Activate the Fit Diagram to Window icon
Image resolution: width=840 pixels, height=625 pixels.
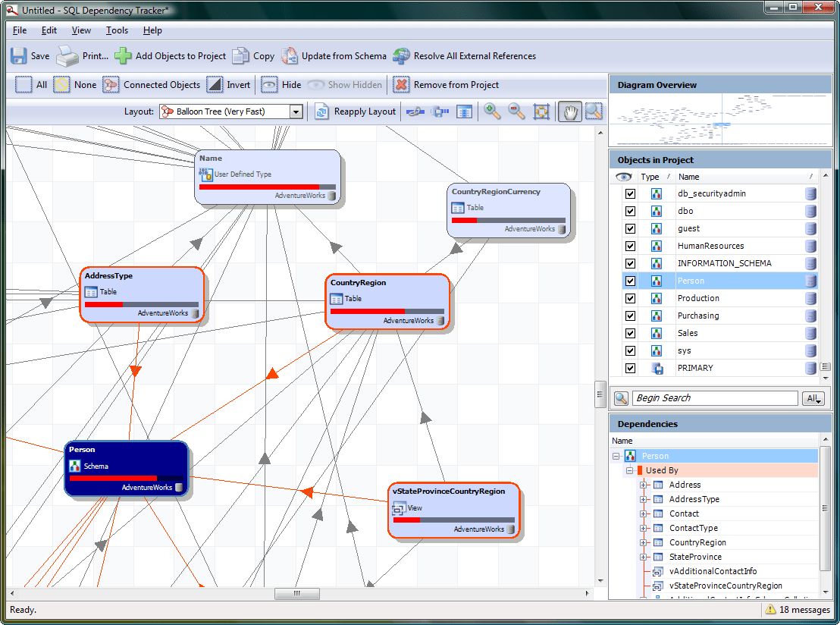click(541, 111)
